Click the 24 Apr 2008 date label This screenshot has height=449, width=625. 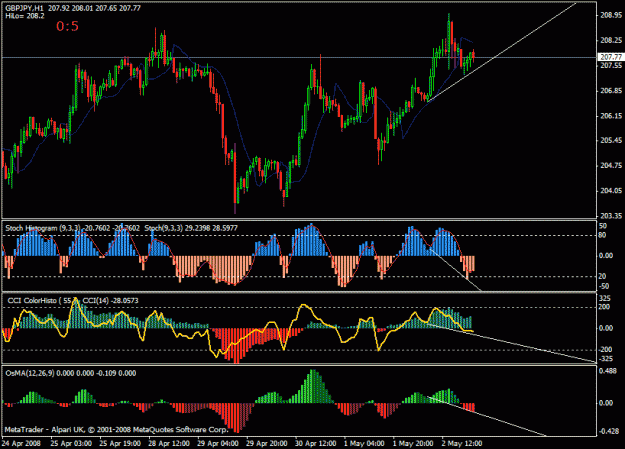pyautogui.click(x=22, y=443)
